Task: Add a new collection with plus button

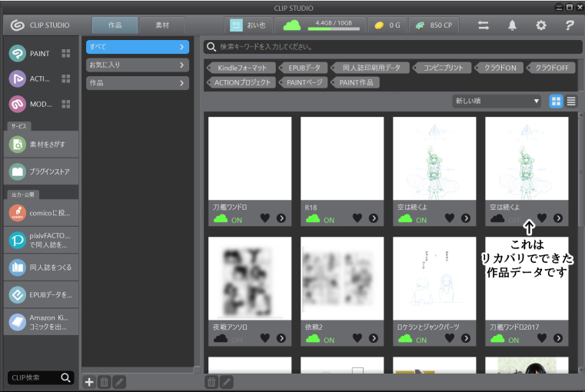Action: (89, 382)
